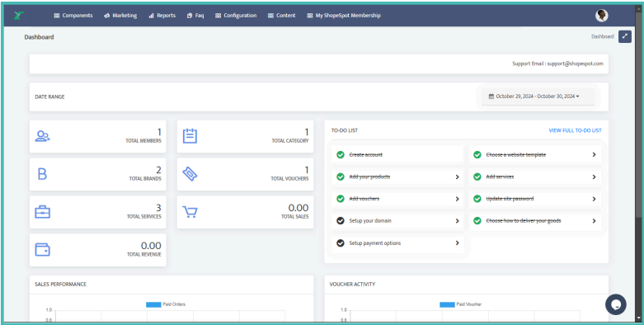Open the Reports menu

point(162,16)
